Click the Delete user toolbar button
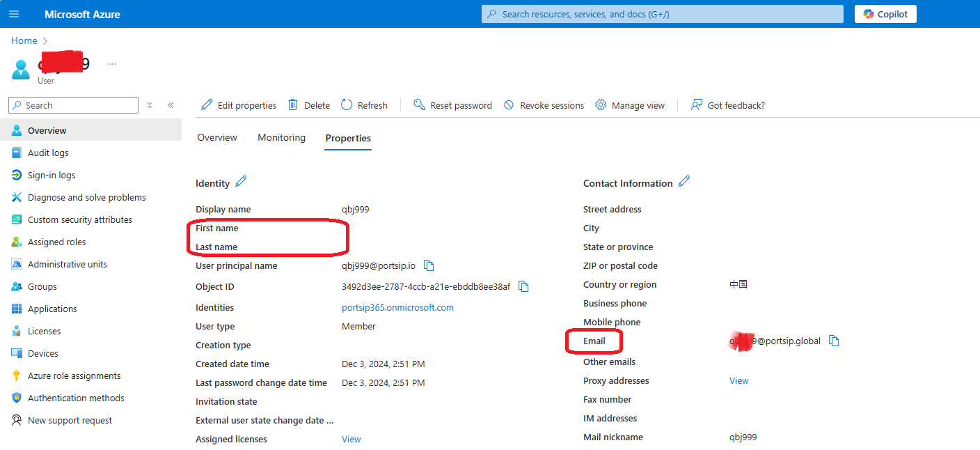 [309, 105]
